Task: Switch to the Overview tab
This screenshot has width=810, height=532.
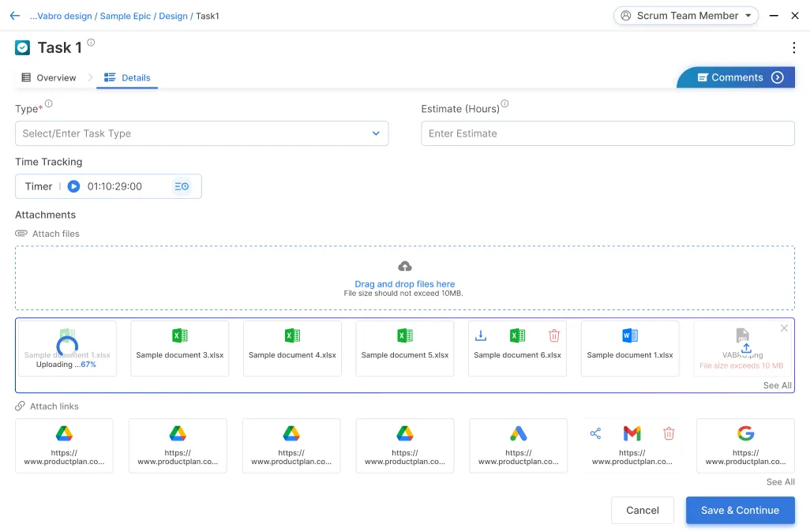Action: 49,77
